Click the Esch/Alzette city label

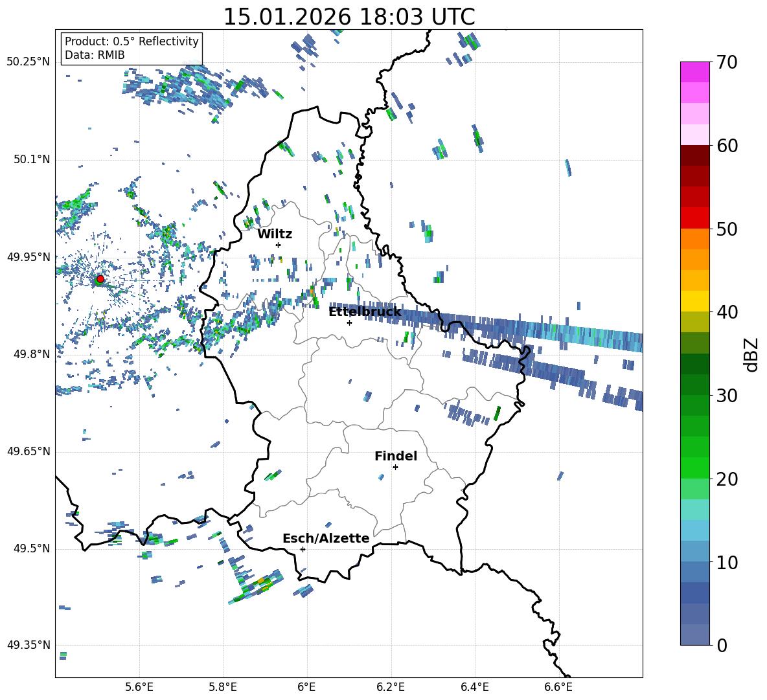[326, 538]
